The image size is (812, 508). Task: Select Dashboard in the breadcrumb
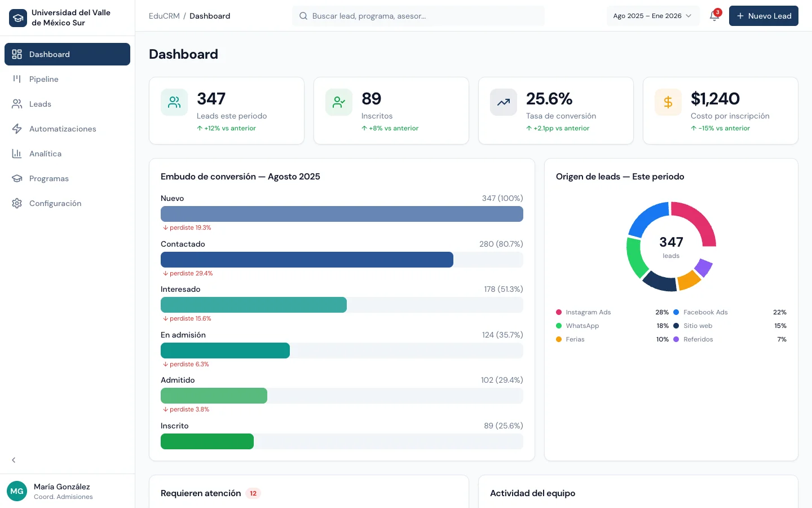210,16
